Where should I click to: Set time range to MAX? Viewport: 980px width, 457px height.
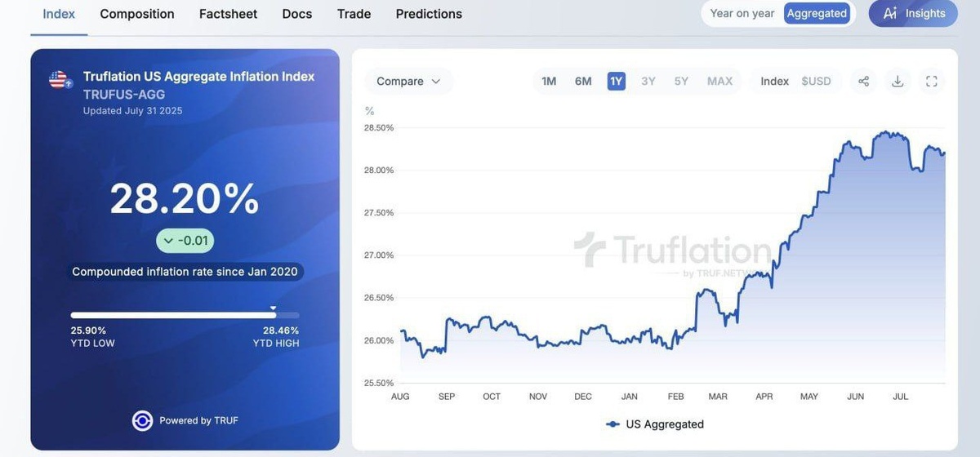(719, 81)
